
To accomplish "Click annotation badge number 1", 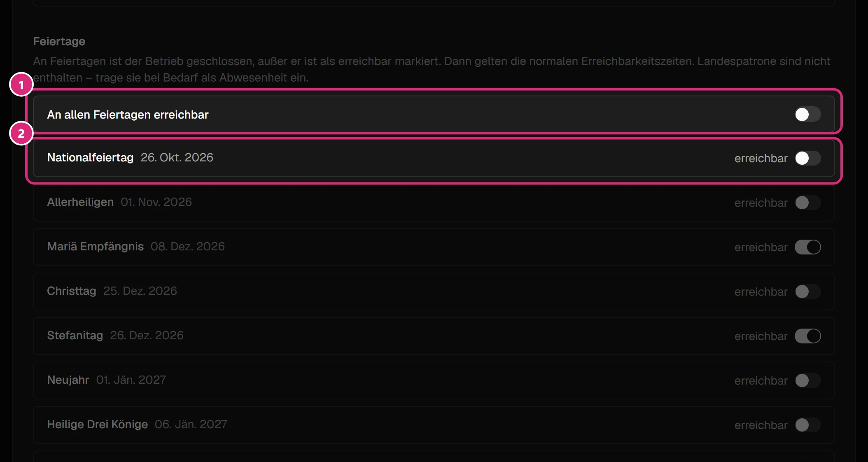I will 21,85.
